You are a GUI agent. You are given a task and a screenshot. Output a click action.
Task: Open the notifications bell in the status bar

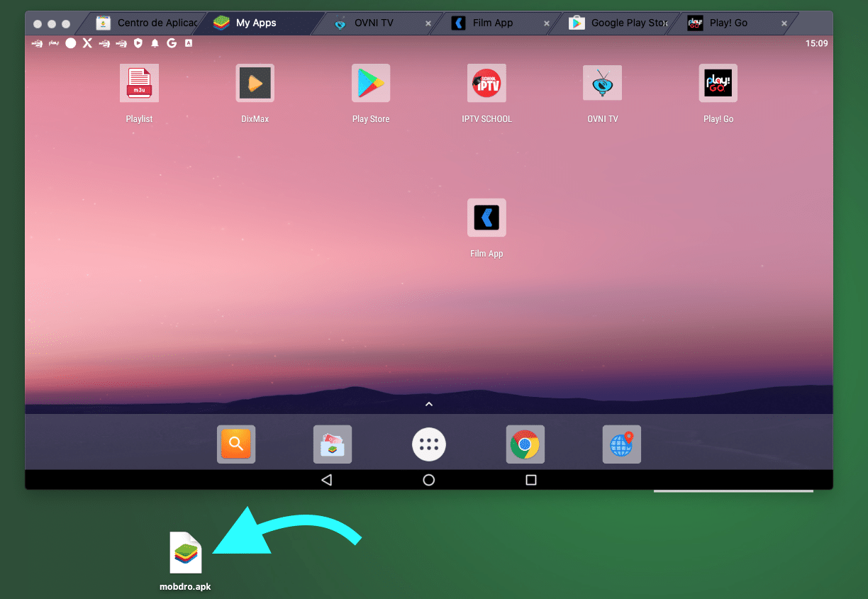coord(154,43)
